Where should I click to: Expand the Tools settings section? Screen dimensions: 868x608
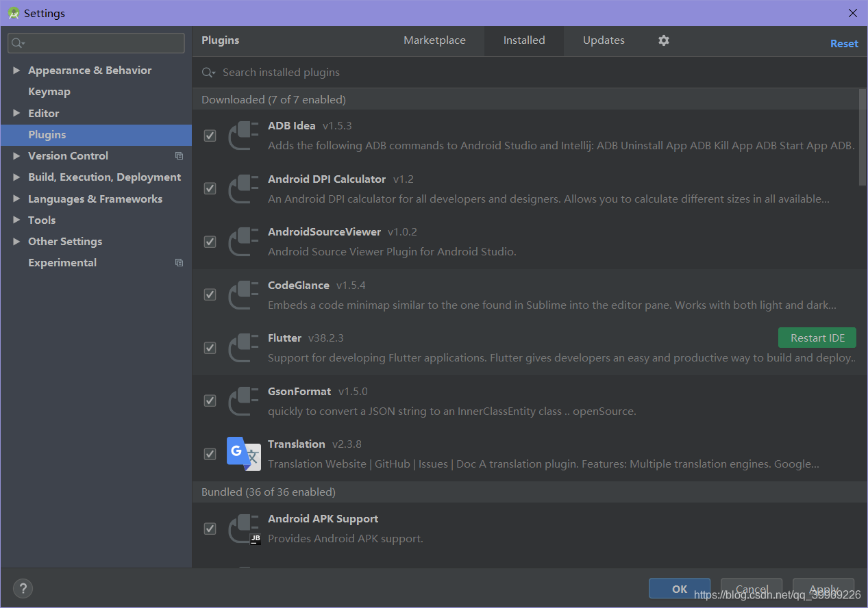pos(16,220)
